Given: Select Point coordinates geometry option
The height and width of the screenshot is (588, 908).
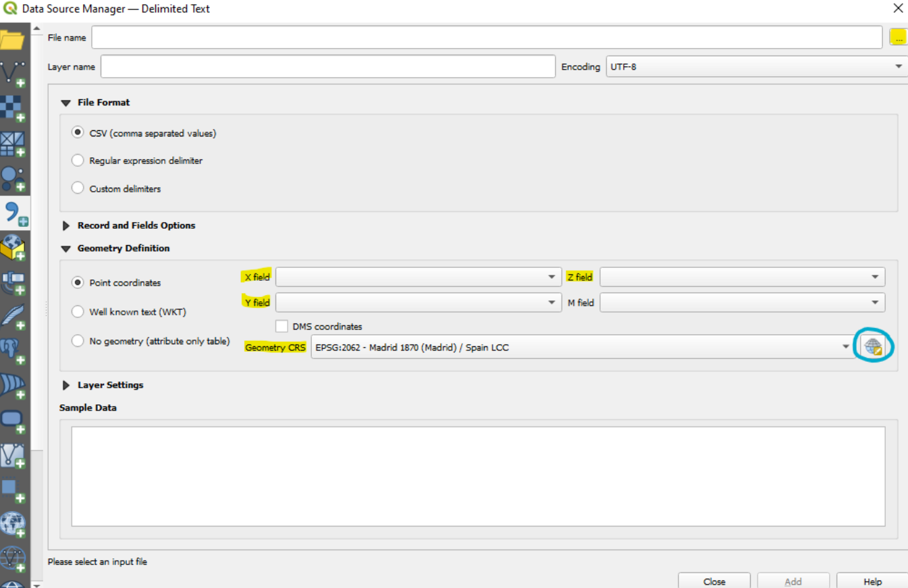Looking at the screenshot, I should coord(78,282).
